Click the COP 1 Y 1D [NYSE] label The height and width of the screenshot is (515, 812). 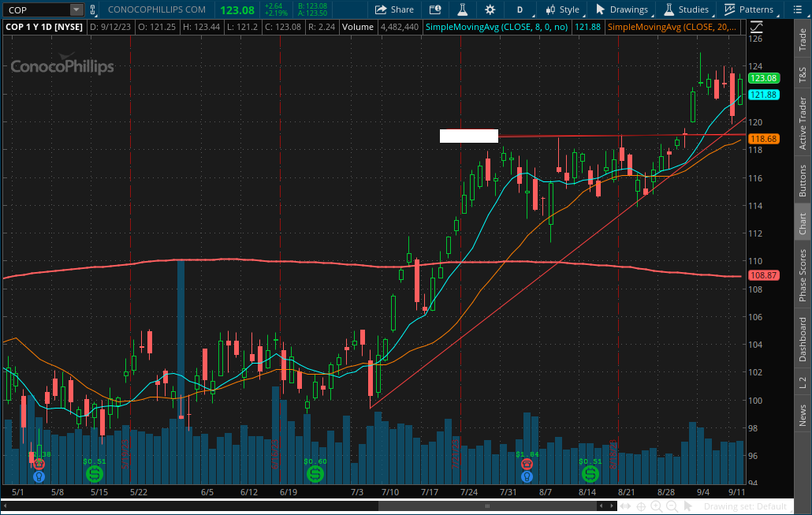point(44,27)
